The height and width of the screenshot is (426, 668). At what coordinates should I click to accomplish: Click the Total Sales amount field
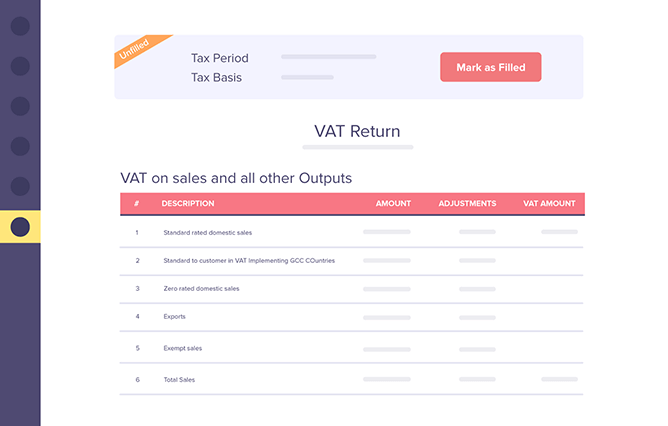pyautogui.click(x=386, y=380)
